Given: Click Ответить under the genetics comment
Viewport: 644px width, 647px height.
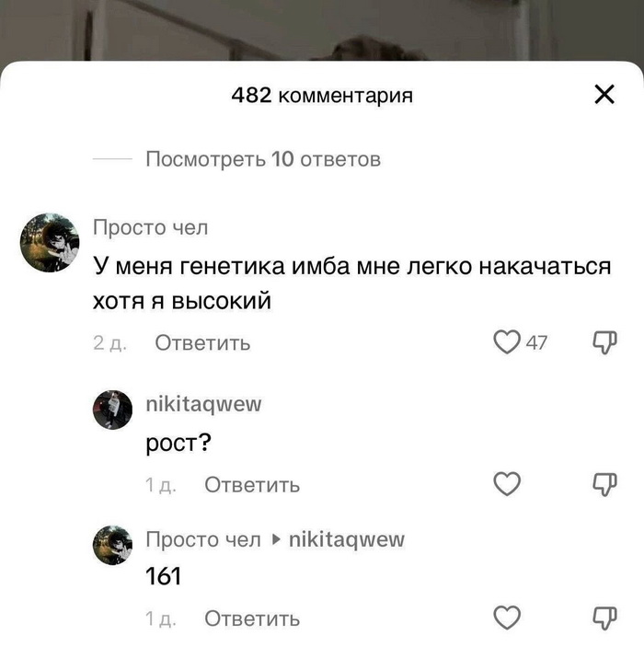Looking at the screenshot, I should [x=202, y=343].
